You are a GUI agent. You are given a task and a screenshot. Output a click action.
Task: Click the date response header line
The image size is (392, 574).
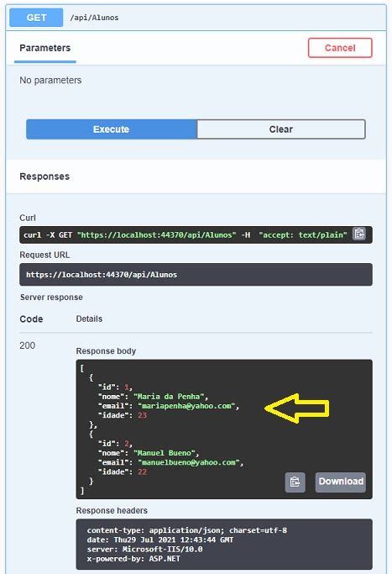(160, 540)
